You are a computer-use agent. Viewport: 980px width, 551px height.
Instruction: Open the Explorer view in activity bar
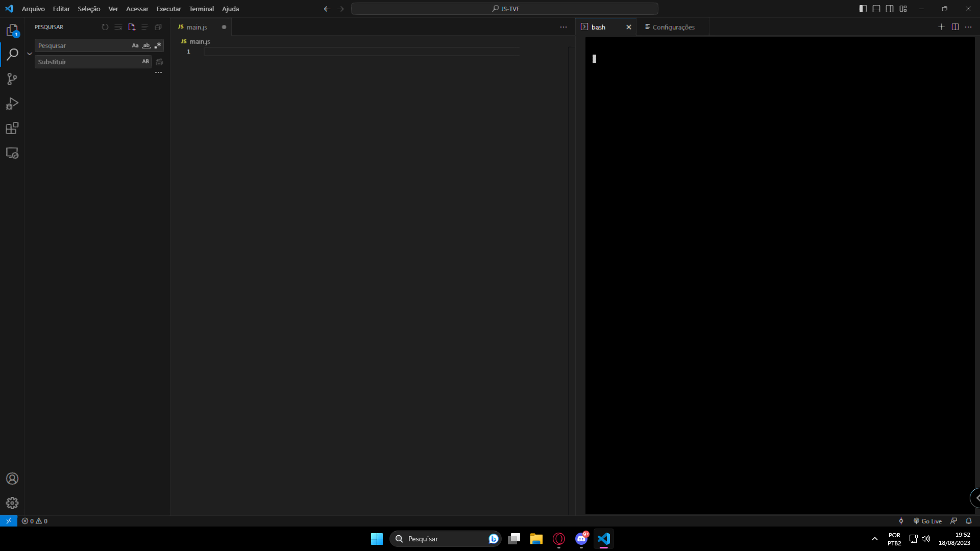coord(12,30)
